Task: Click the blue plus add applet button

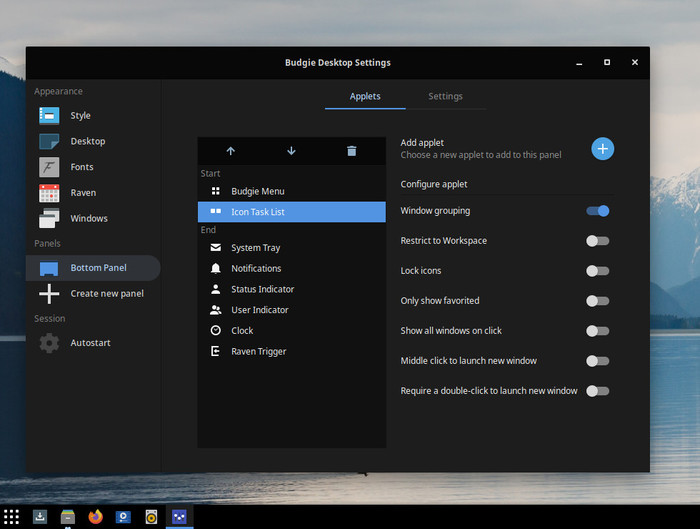Action: point(602,149)
